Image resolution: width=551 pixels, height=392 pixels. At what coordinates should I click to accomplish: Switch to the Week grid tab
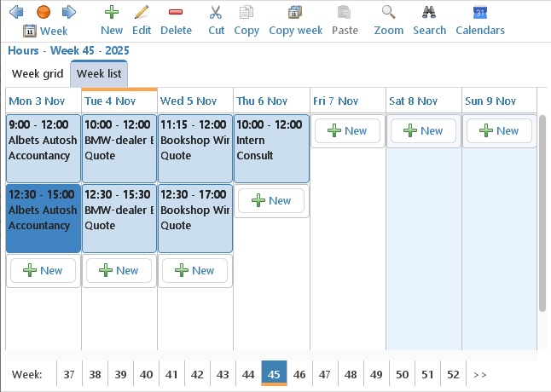(38, 74)
